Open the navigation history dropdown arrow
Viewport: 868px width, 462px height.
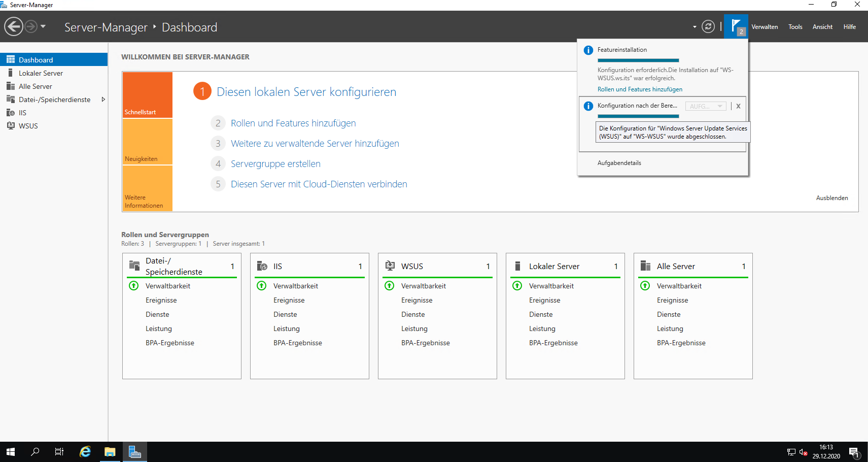pyautogui.click(x=43, y=26)
